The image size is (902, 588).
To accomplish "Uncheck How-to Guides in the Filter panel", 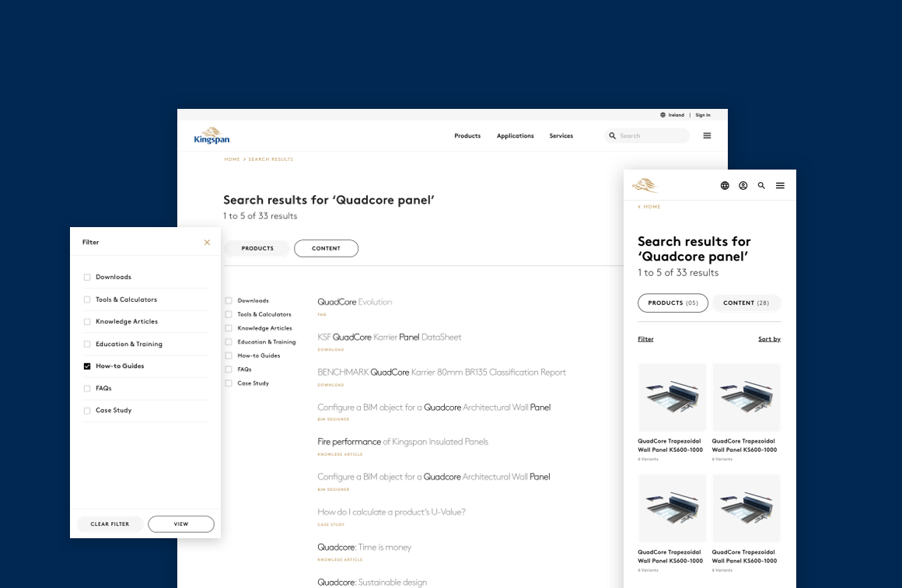I will [x=87, y=366].
